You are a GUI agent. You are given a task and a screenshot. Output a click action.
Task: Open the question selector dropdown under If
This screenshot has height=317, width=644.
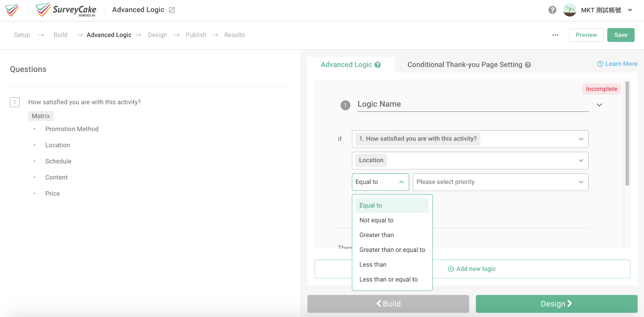point(470,139)
